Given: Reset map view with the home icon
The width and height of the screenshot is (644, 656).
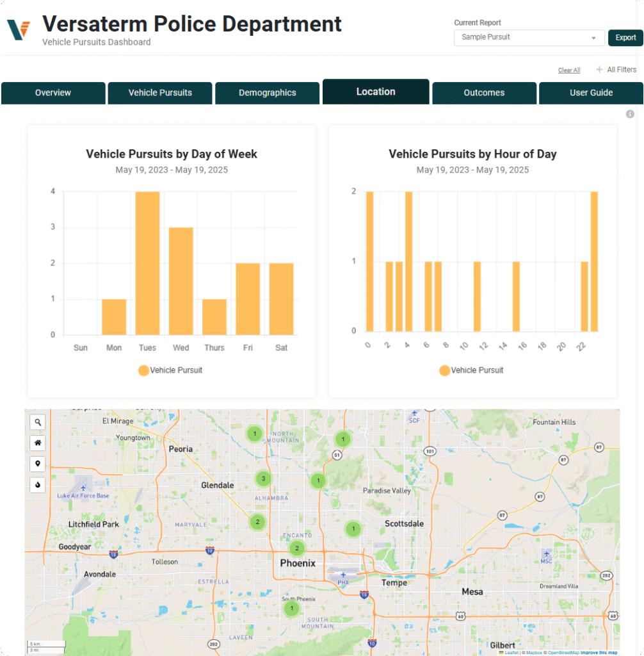Looking at the screenshot, I should click(x=37, y=443).
